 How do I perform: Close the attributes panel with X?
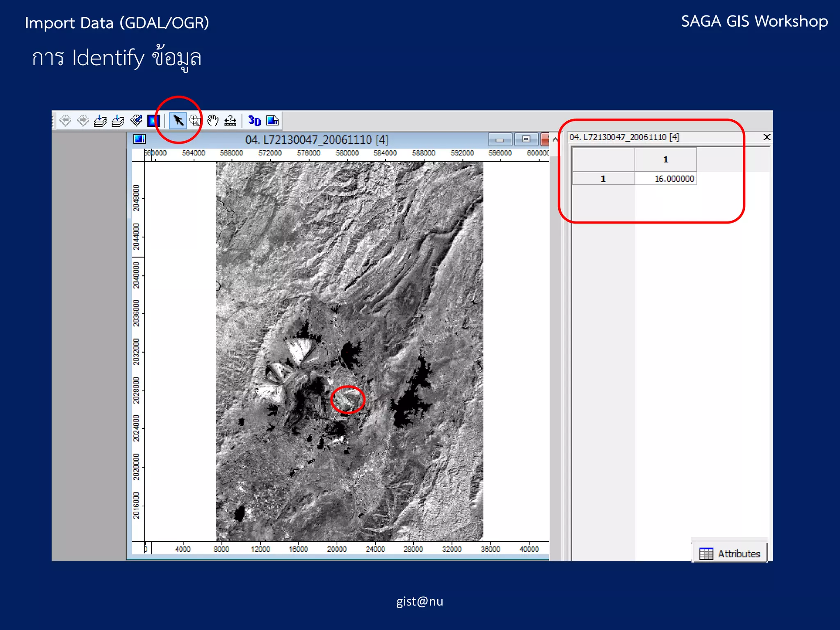767,137
